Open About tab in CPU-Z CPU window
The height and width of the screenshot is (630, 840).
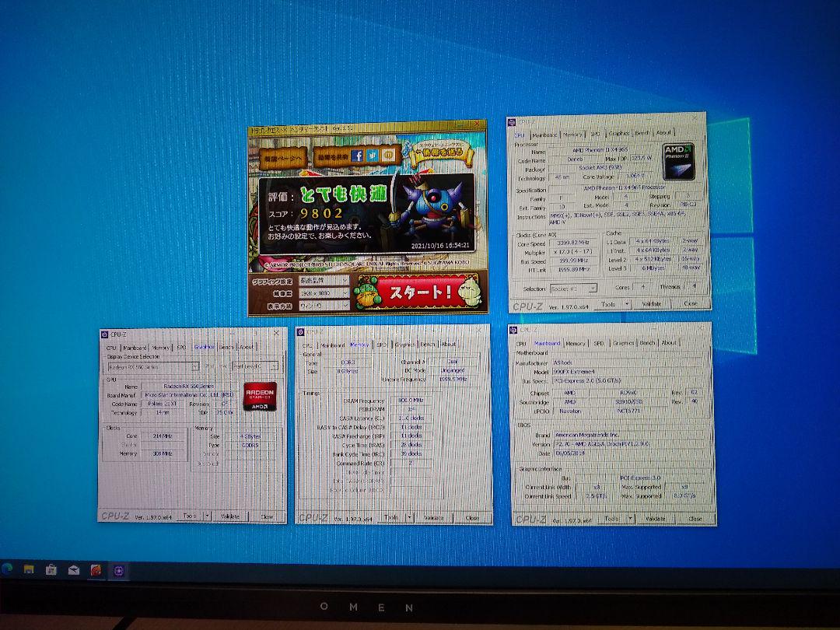click(x=663, y=132)
